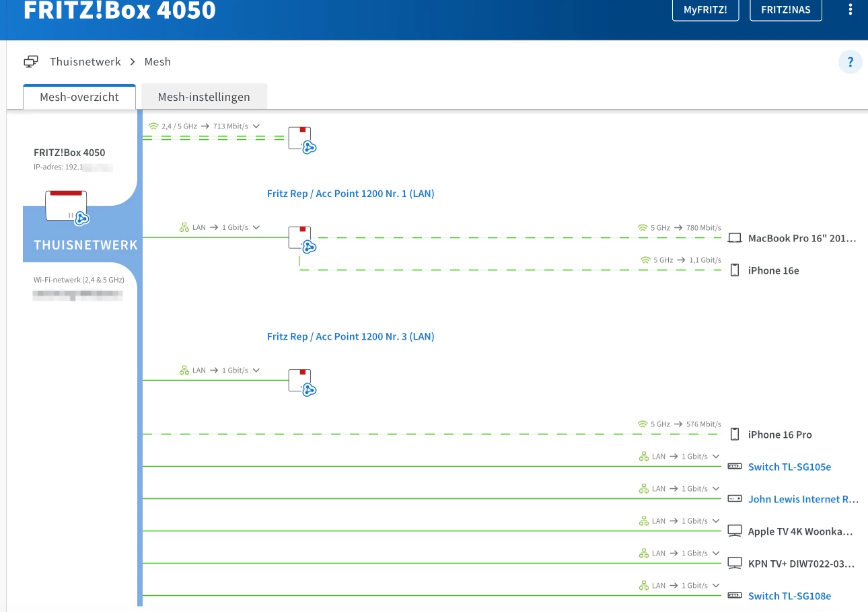Click the LAN icon on the Switch TL-SG105e link

(x=643, y=457)
